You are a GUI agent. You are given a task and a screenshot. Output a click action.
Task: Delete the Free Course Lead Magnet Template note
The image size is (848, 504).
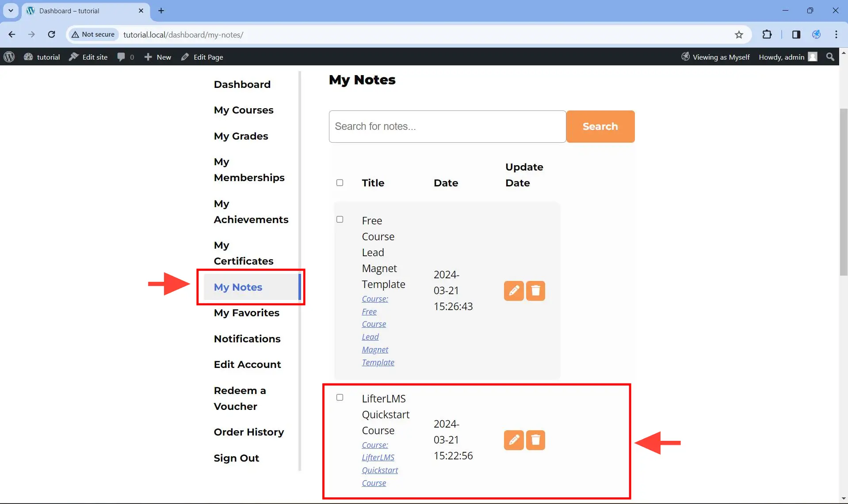coord(535,291)
